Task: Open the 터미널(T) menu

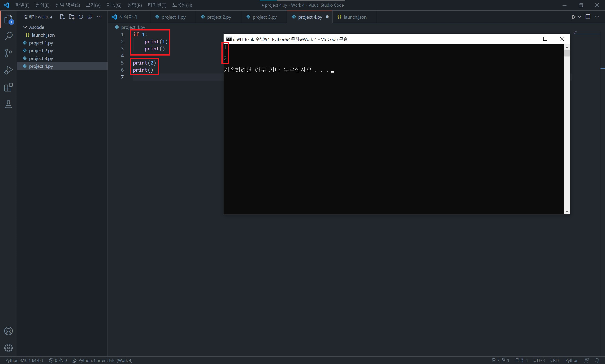Action: coord(157,5)
